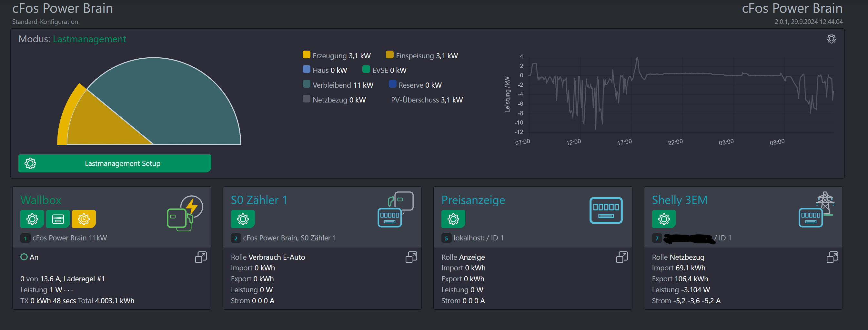Click the Rolle Anzeige text

pos(463,257)
